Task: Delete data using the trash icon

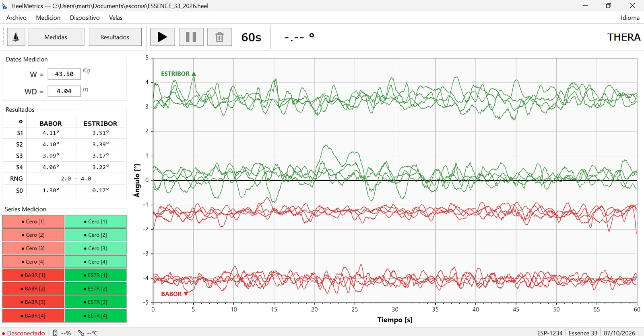Action: click(x=220, y=37)
